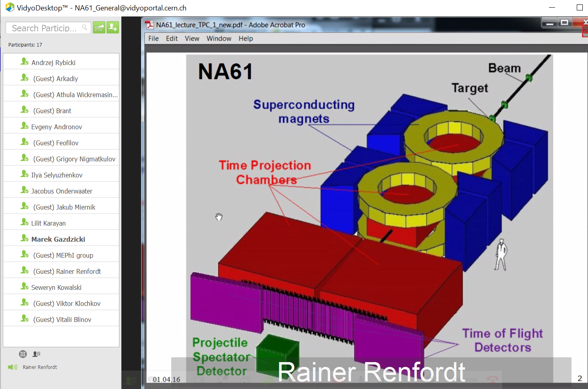Focus the Search Participants field
This screenshot has width=588, height=389.
click(x=48, y=28)
